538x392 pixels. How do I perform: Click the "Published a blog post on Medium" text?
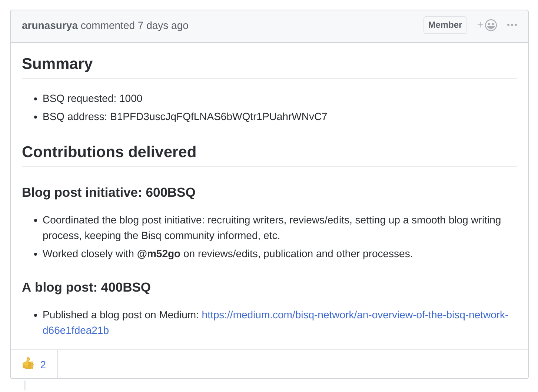121,315
